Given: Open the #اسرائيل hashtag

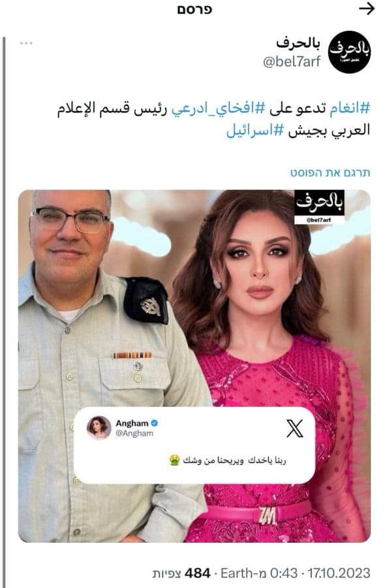Looking at the screenshot, I should (x=256, y=131).
